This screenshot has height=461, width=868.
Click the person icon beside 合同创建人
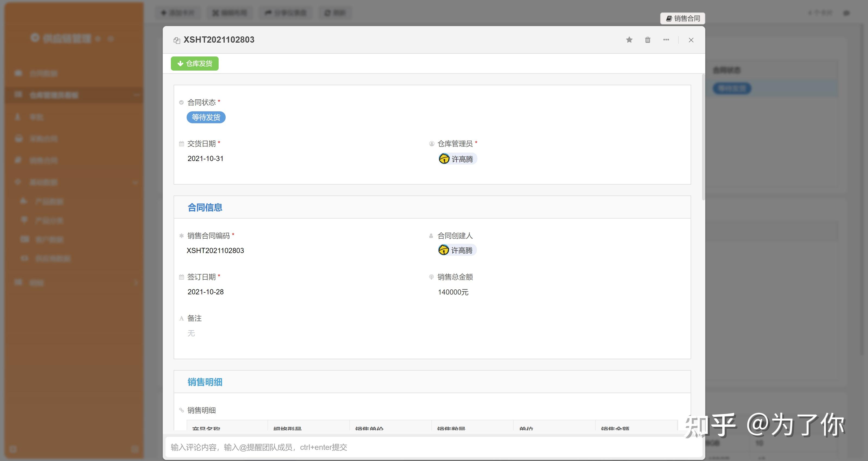click(x=431, y=236)
